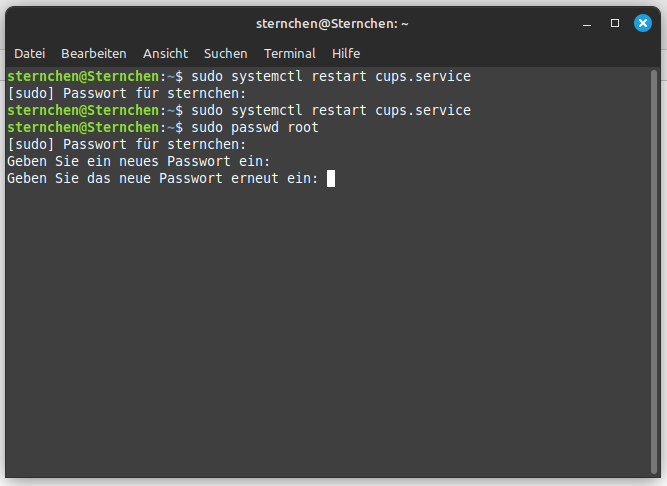667x486 pixels.
Task: Open the Bearbeiten menu
Action: pos(93,53)
